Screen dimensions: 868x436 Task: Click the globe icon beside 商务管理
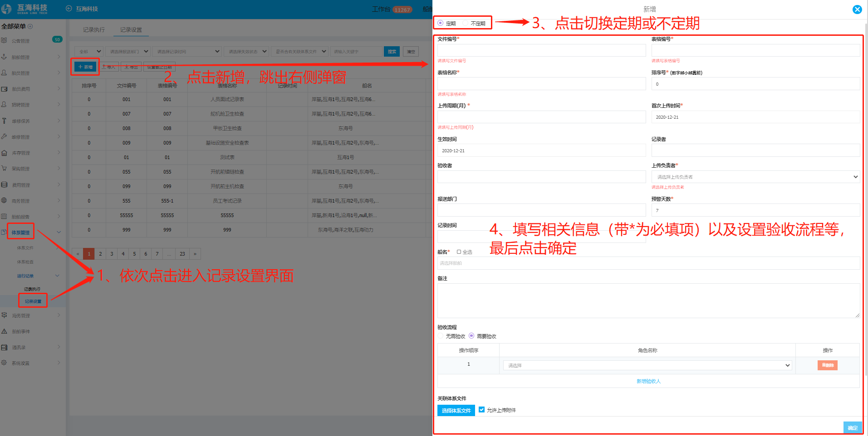[x=4, y=200]
